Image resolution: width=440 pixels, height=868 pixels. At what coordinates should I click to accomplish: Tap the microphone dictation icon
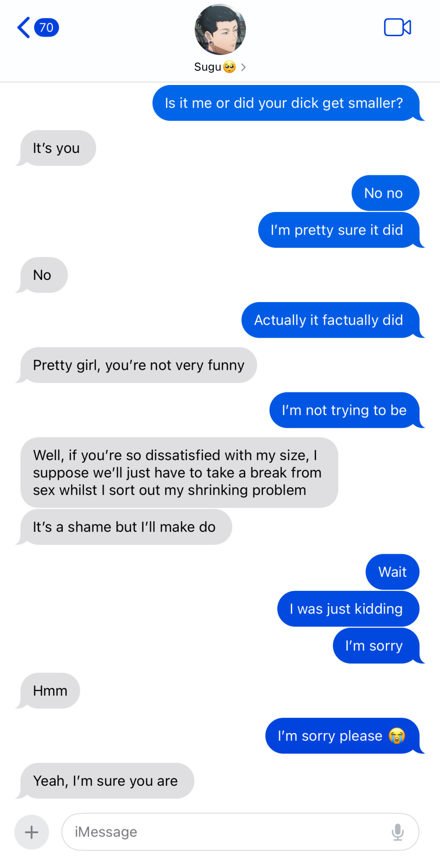point(398,832)
